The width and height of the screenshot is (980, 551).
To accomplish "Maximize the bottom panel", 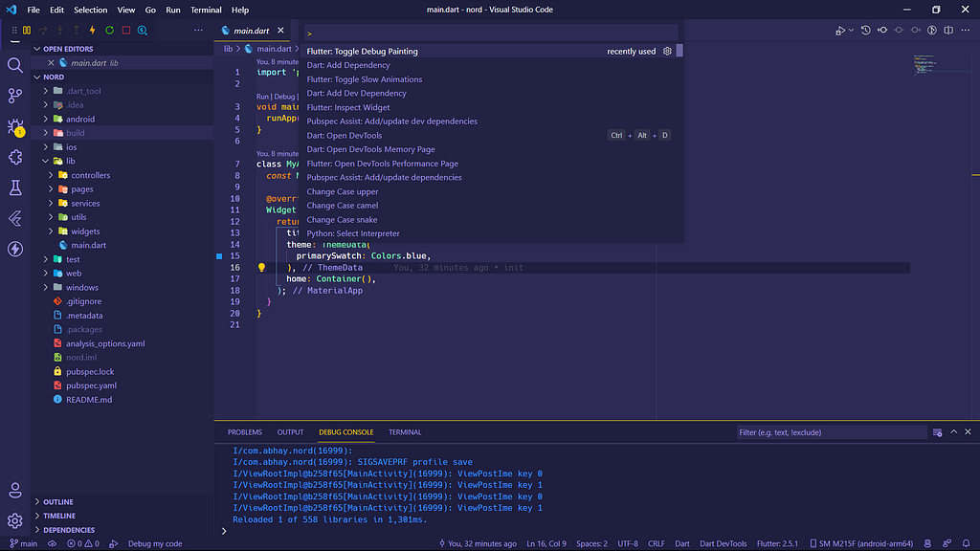I will pyautogui.click(x=954, y=431).
